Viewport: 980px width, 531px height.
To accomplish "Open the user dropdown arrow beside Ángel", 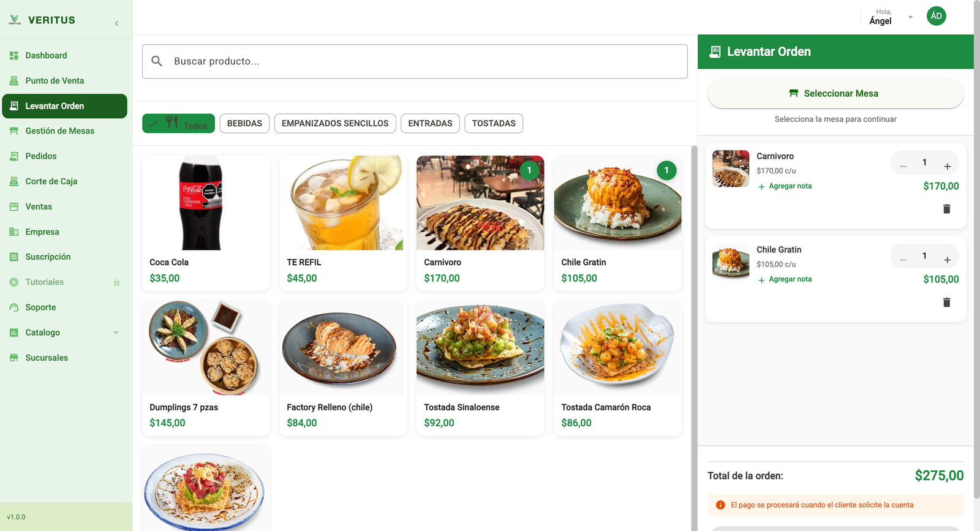I will 910,17.
